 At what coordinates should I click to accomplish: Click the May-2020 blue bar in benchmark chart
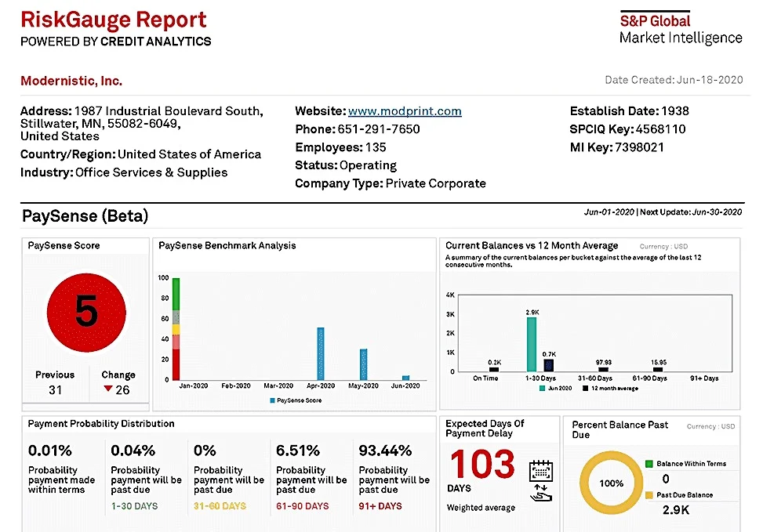pos(364,364)
